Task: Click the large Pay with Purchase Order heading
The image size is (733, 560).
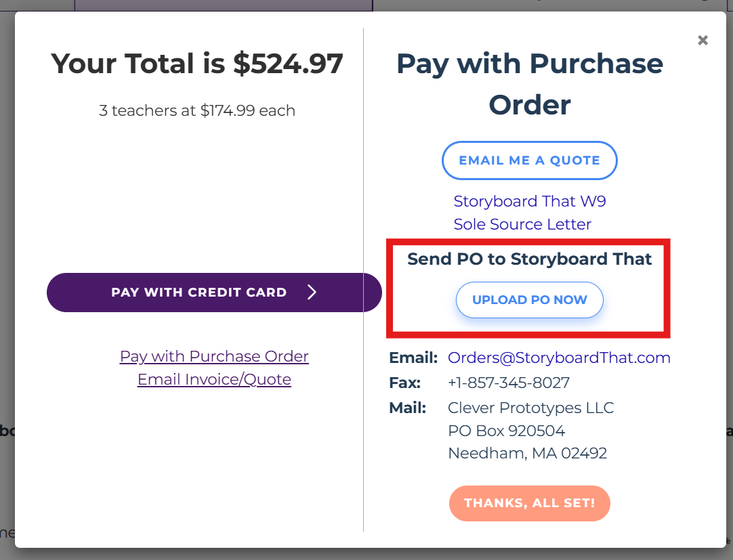Action: (x=529, y=84)
